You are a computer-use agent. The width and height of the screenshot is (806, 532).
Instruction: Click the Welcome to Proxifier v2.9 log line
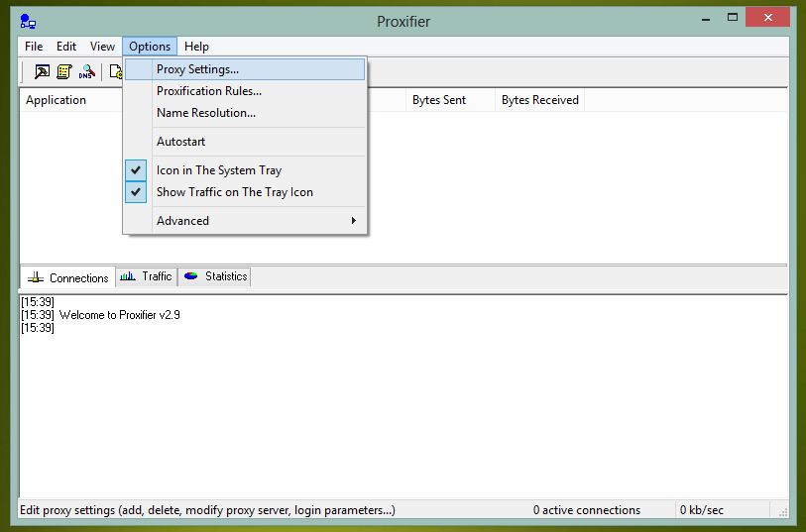[x=100, y=315]
